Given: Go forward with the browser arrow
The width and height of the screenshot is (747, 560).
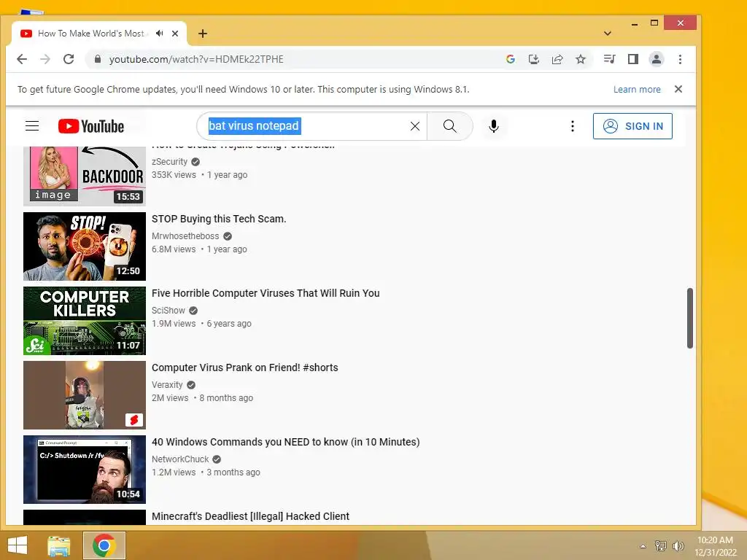Looking at the screenshot, I should coord(45,59).
